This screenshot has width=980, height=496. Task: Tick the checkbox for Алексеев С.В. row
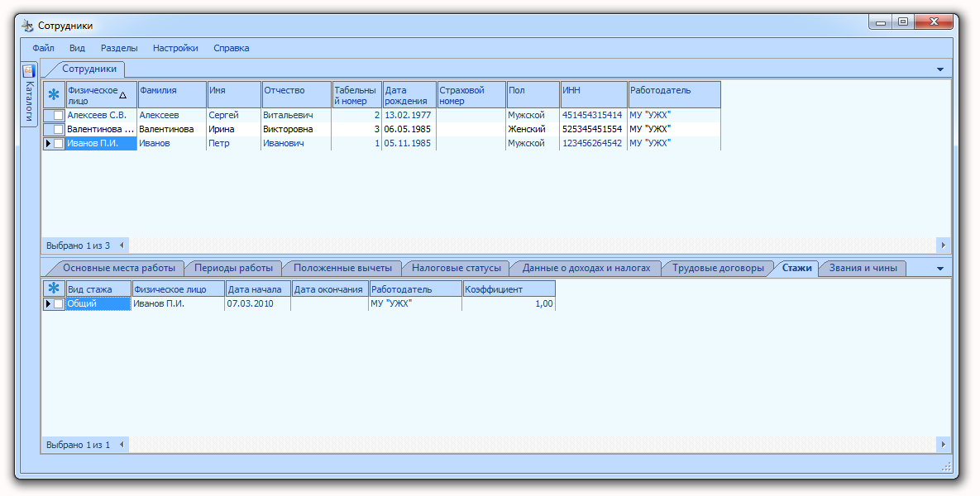coord(58,115)
